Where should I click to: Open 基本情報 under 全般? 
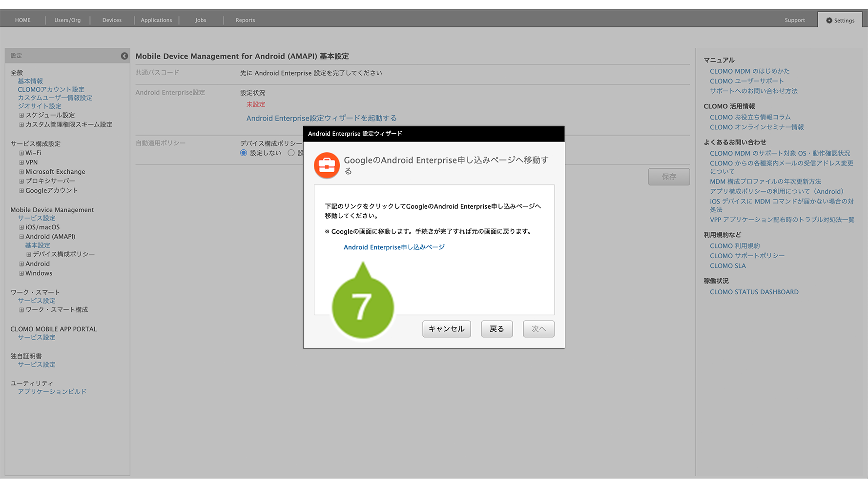(x=30, y=81)
